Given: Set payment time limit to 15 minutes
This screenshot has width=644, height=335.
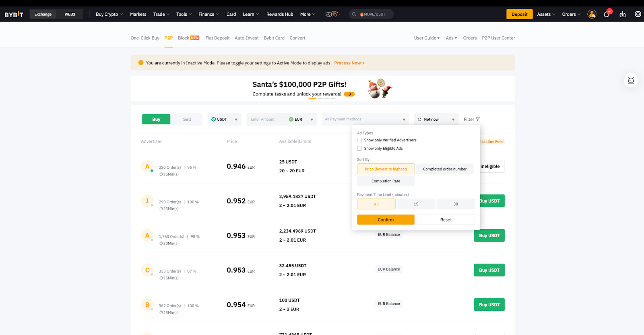Looking at the screenshot, I should pos(416,204).
